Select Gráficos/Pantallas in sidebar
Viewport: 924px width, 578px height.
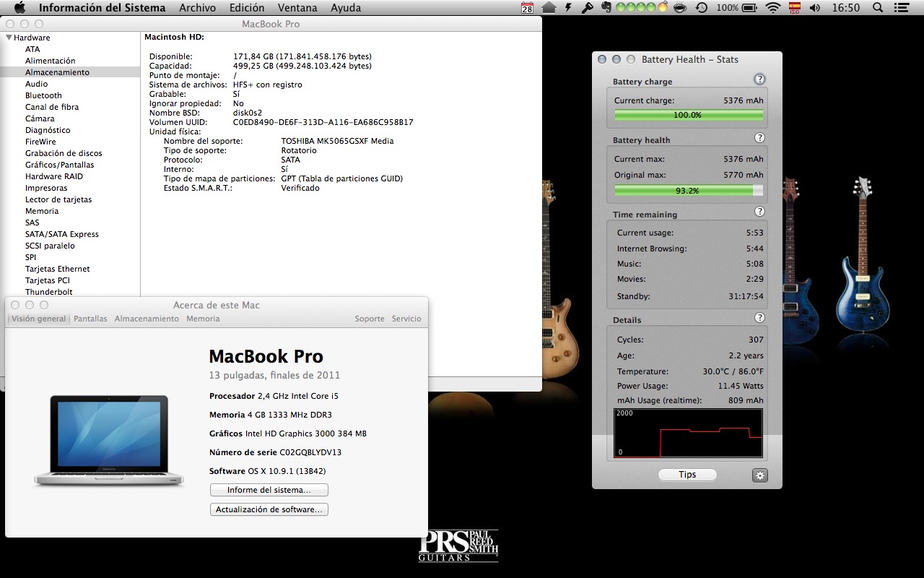59,165
